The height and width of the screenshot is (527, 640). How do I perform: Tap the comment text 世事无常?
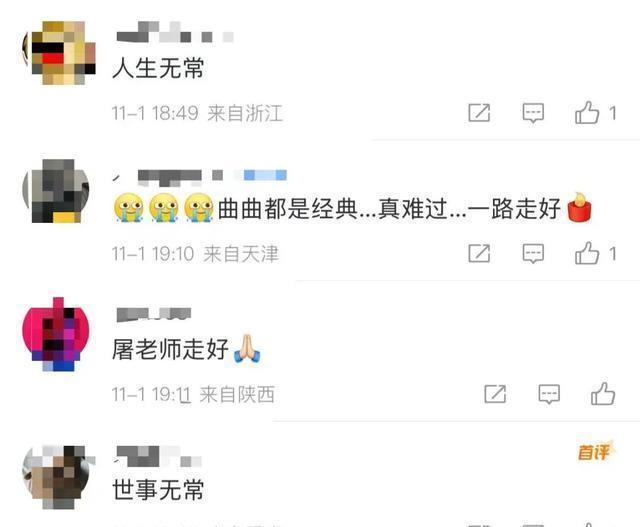[158, 489]
